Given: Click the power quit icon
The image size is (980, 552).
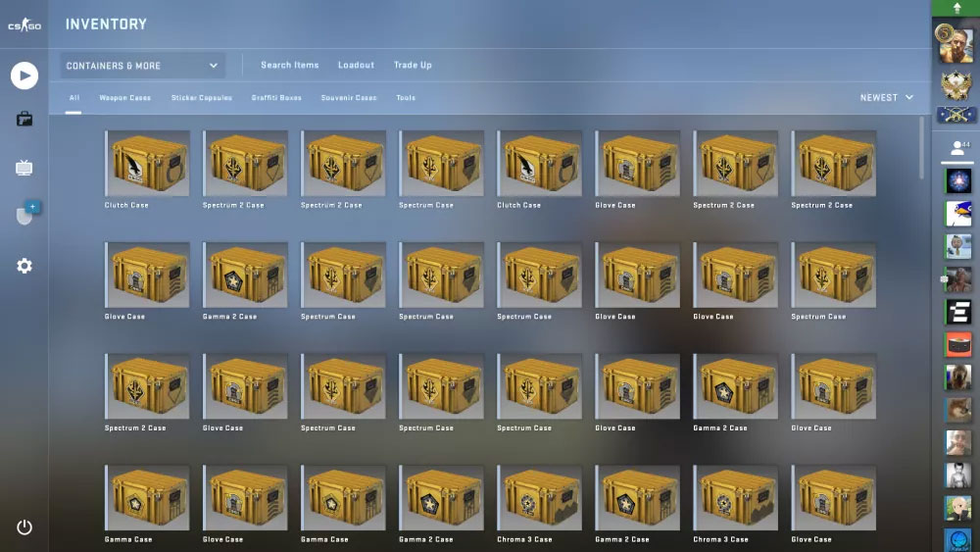Looking at the screenshot, I should 24,527.
